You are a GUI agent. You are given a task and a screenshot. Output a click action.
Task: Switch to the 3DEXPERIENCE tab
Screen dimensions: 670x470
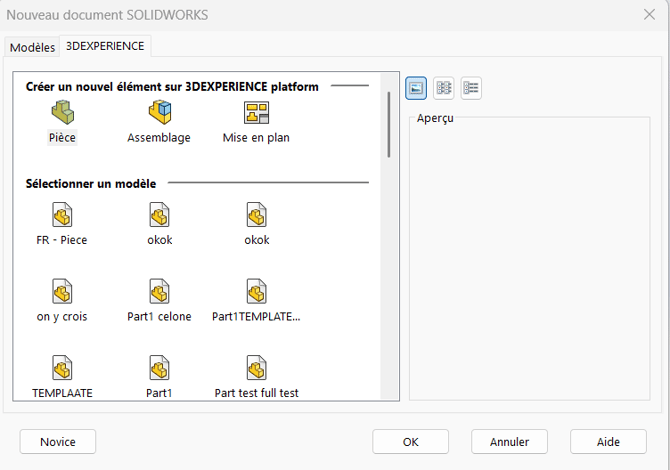click(x=105, y=46)
